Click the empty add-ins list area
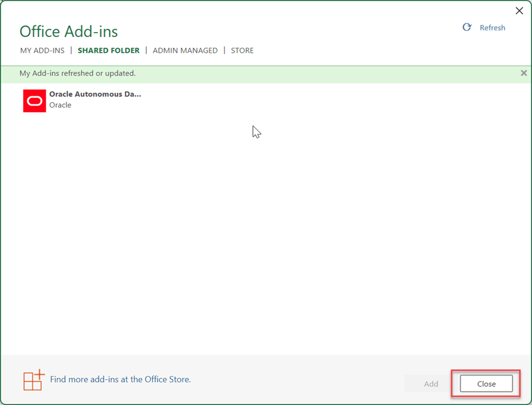The height and width of the screenshot is (405, 532). click(265, 234)
